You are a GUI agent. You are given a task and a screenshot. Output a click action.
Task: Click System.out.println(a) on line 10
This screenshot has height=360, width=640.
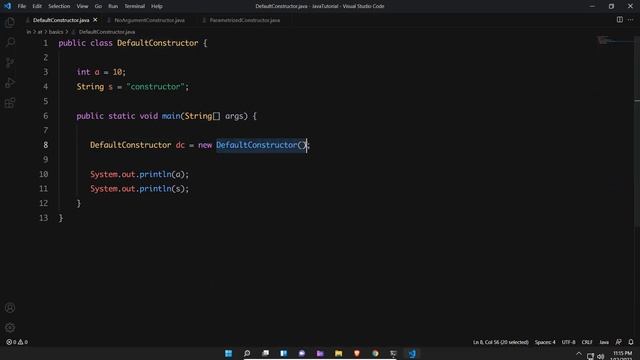click(x=138, y=174)
